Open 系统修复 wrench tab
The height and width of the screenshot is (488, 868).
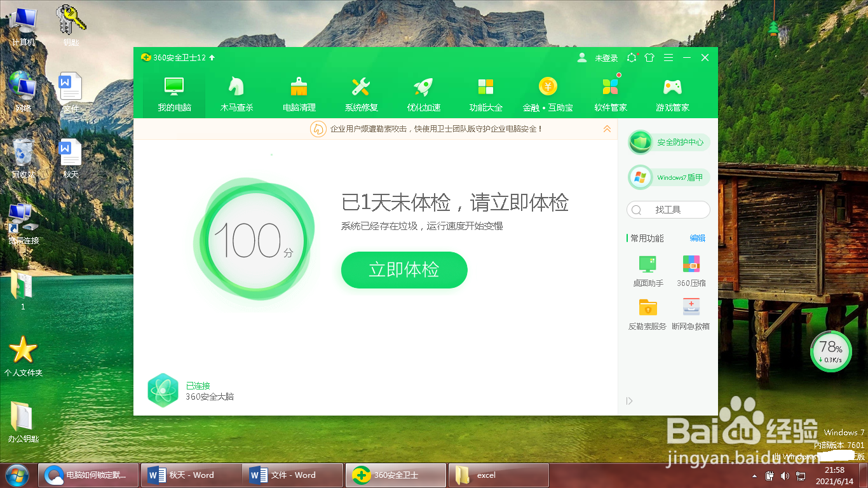coord(361,93)
